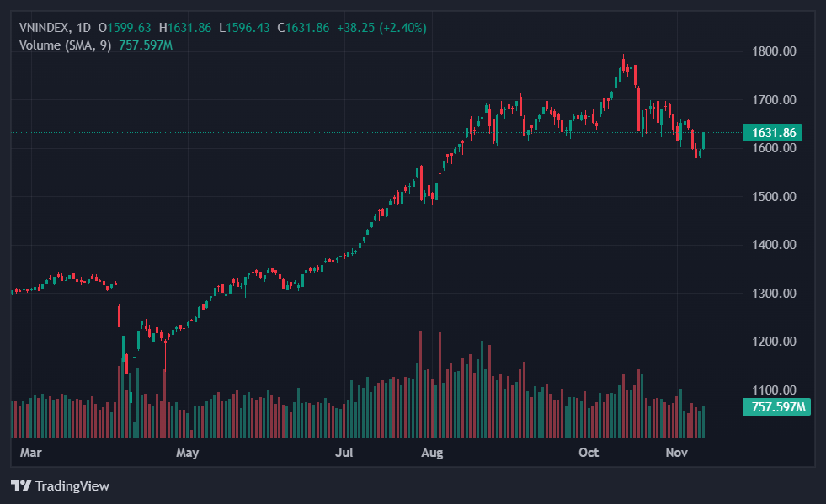Click the Jul label on time axis

pos(344,453)
